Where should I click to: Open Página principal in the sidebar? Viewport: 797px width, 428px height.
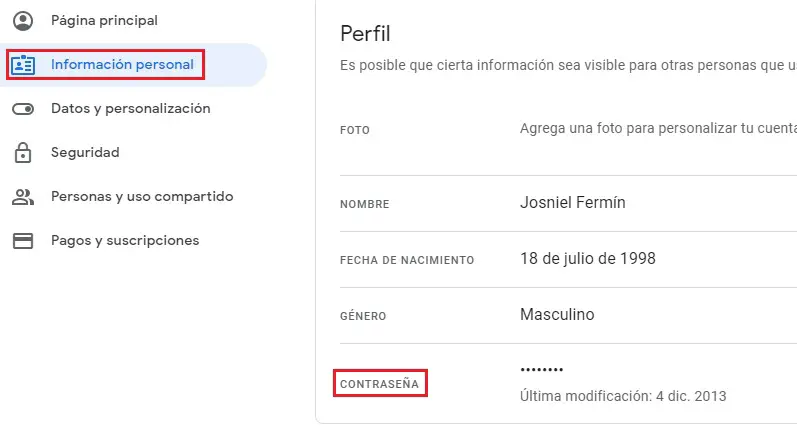(104, 20)
